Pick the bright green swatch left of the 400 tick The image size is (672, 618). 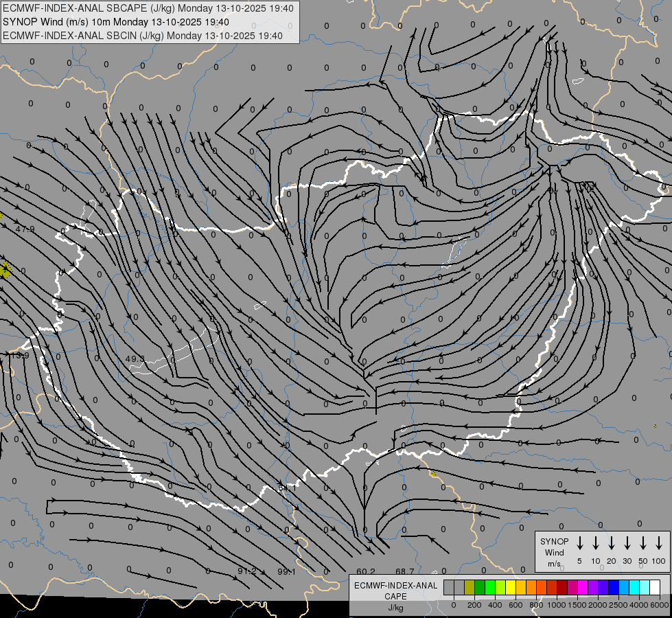click(x=490, y=587)
